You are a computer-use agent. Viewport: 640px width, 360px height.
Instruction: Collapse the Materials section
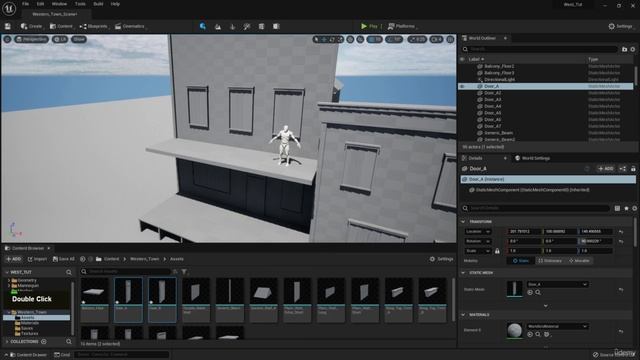pos(463,315)
